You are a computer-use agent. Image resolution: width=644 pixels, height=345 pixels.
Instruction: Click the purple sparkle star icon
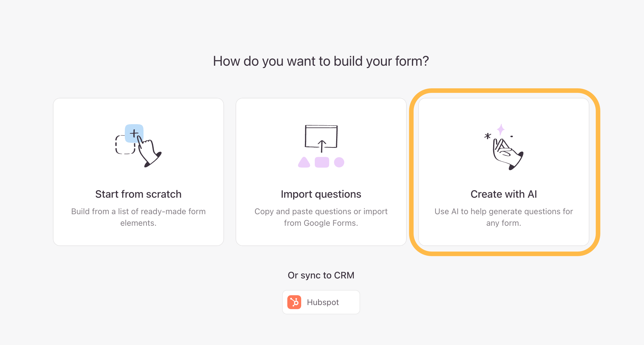[x=501, y=129]
